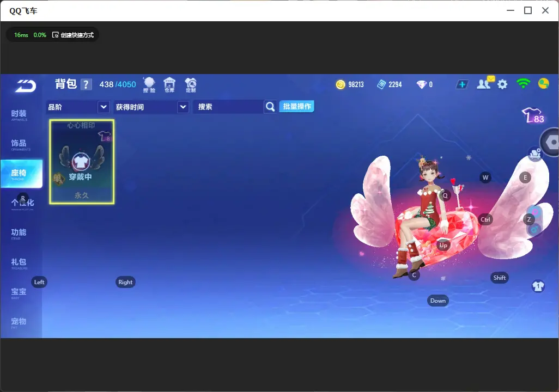
Task: Click the shirt icon at bottom right
Action: (x=538, y=286)
